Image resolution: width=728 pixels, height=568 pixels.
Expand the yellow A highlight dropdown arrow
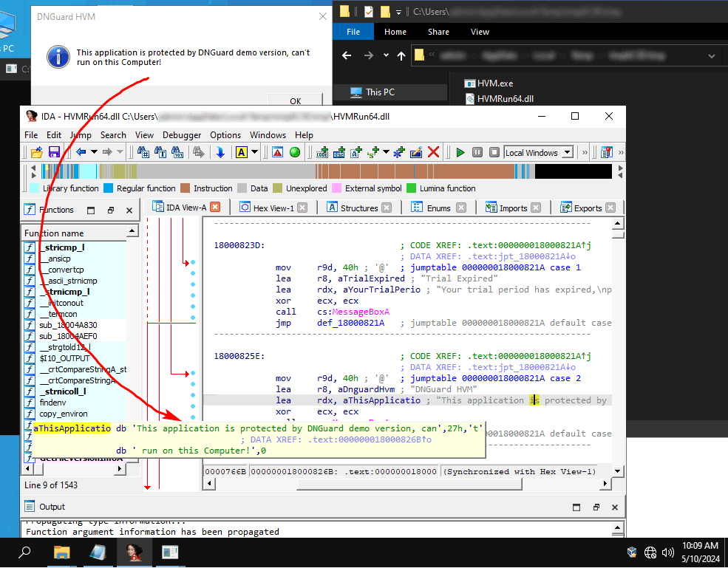coord(254,153)
